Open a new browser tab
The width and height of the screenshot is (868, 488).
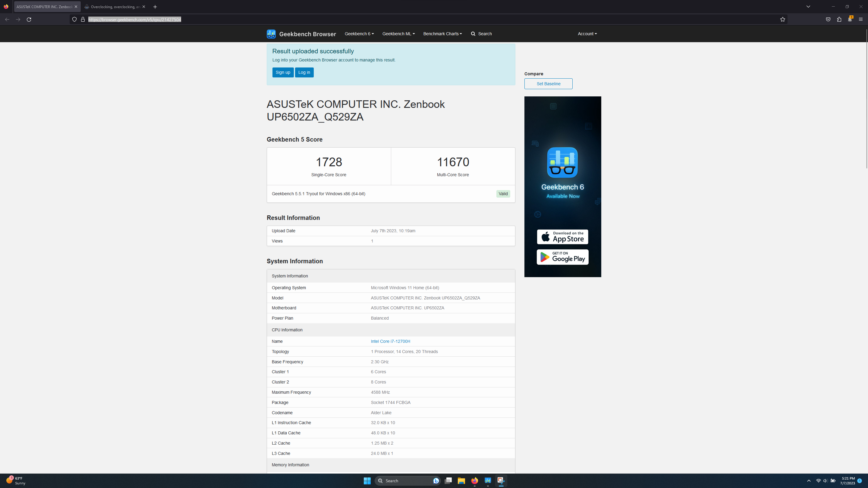click(x=155, y=7)
